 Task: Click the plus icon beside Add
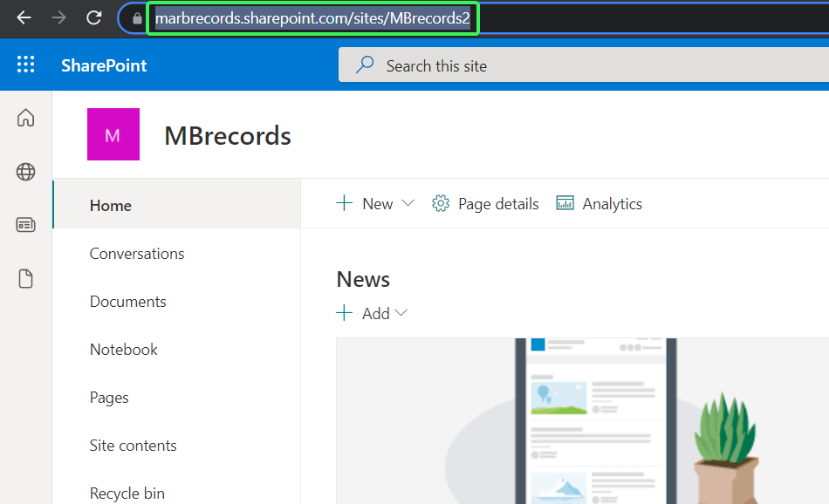click(344, 313)
